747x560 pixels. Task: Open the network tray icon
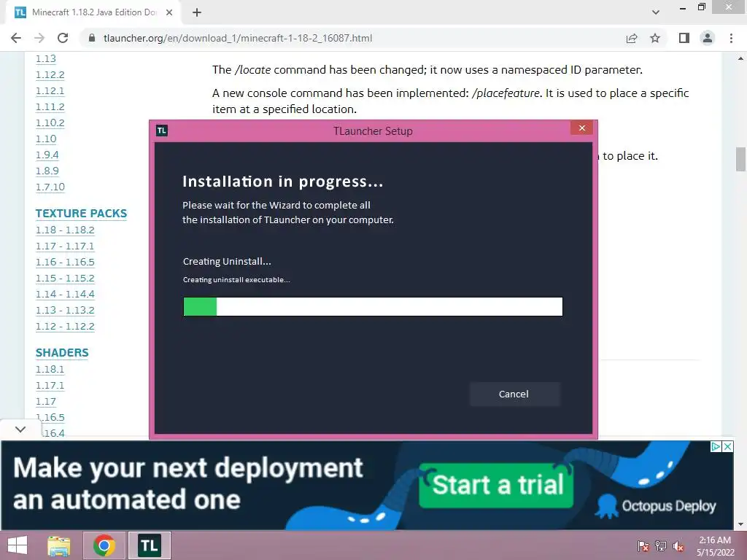(x=661, y=546)
